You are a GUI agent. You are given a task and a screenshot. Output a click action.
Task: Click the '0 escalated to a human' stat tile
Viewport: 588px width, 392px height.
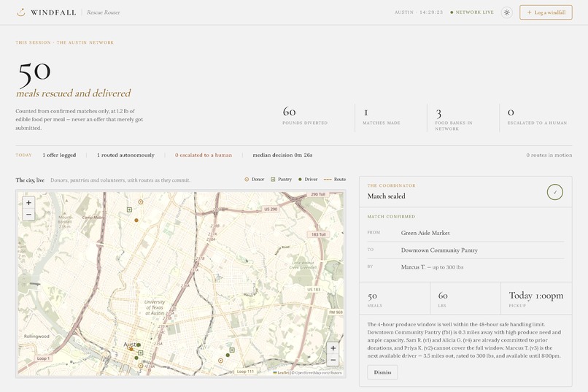(537, 115)
